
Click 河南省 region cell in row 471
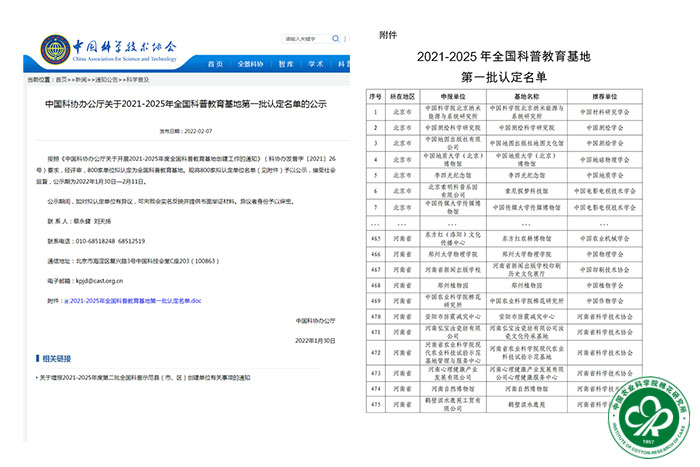point(403,333)
